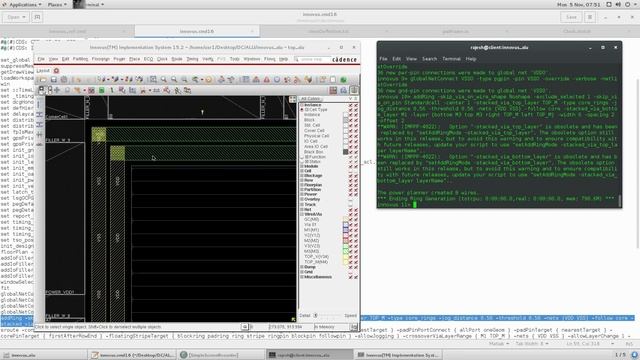Screen dimensions: 640x360
Task: Click the red warning triangle toolbar icon
Action: coord(266,80)
